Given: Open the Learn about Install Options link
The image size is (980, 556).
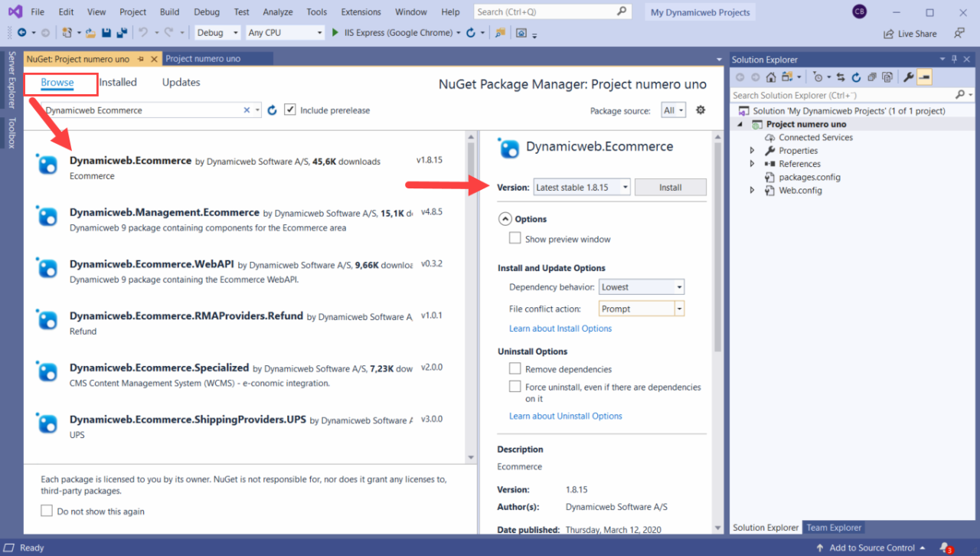Looking at the screenshot, I should point(560,329).
